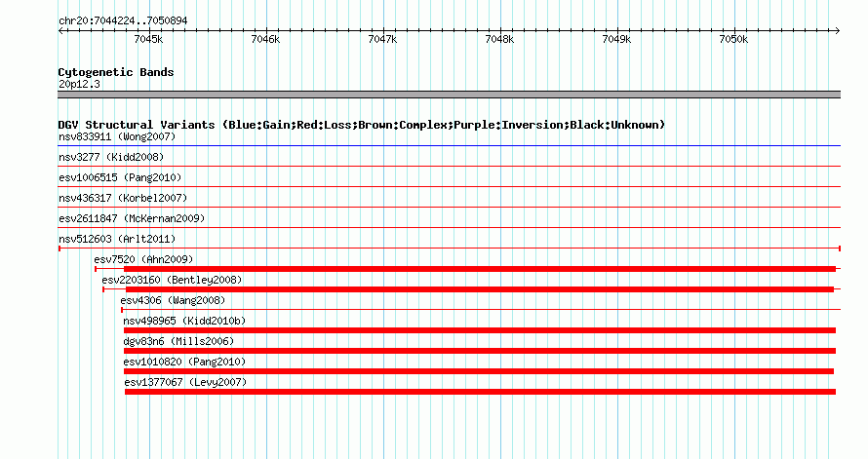Open the nsv512603 (Arlt2011) variant
The width and height of the screenshot is (868, 459).
[x=117, y=239]
